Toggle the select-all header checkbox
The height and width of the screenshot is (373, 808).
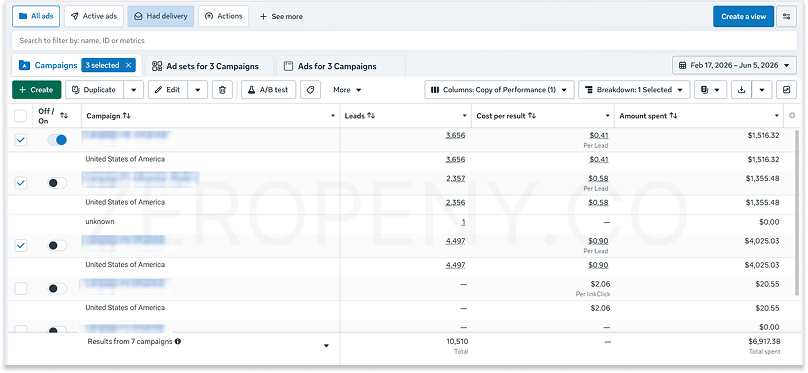pyautogui.click(x=21, y=116)
